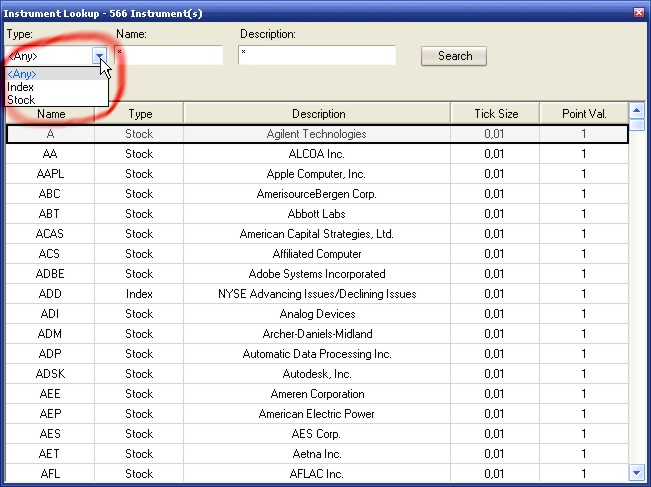Select the ADI instrument name

[50, 314]
